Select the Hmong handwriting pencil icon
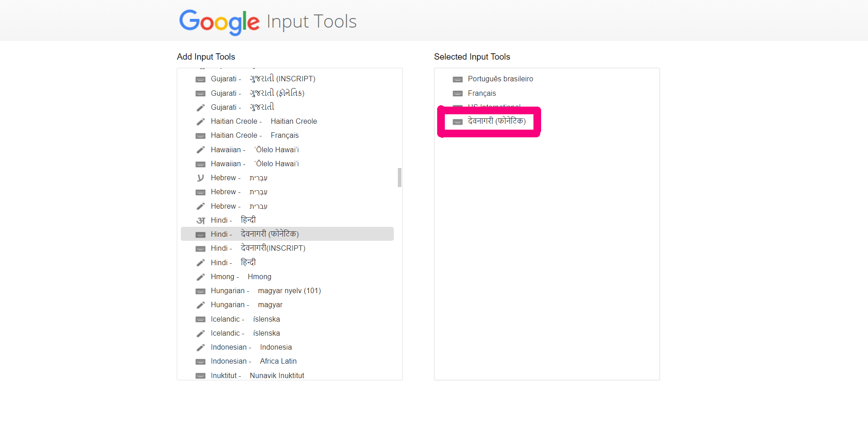This screenshot has width=868, height=421. [200, 276]
